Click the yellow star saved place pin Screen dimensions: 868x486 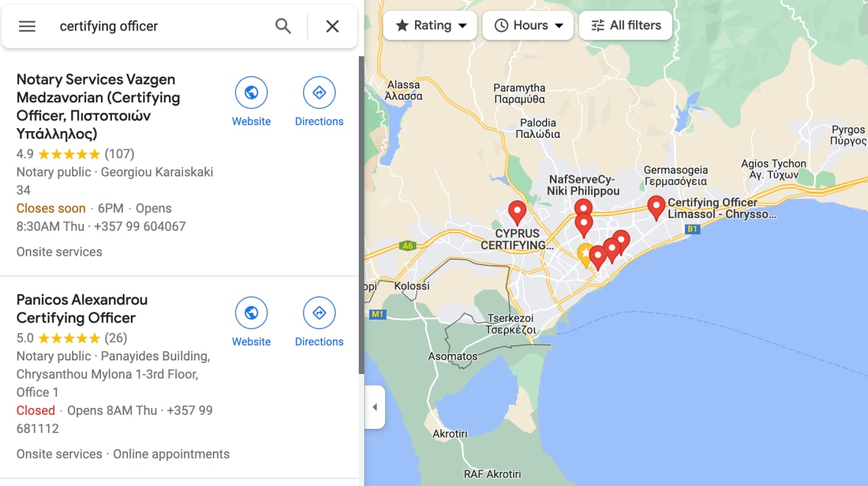click(585, 253)
